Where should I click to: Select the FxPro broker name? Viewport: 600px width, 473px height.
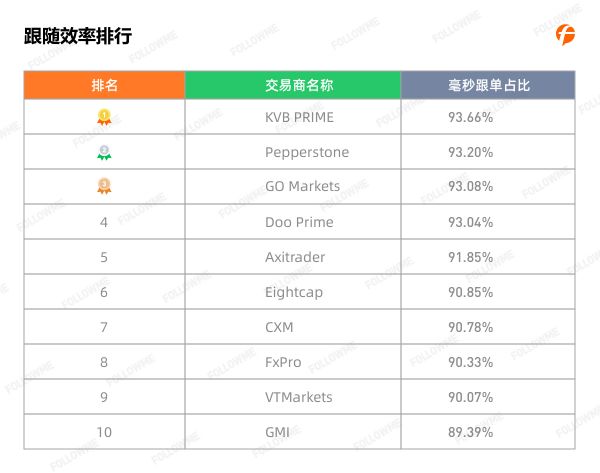point(283,362)
